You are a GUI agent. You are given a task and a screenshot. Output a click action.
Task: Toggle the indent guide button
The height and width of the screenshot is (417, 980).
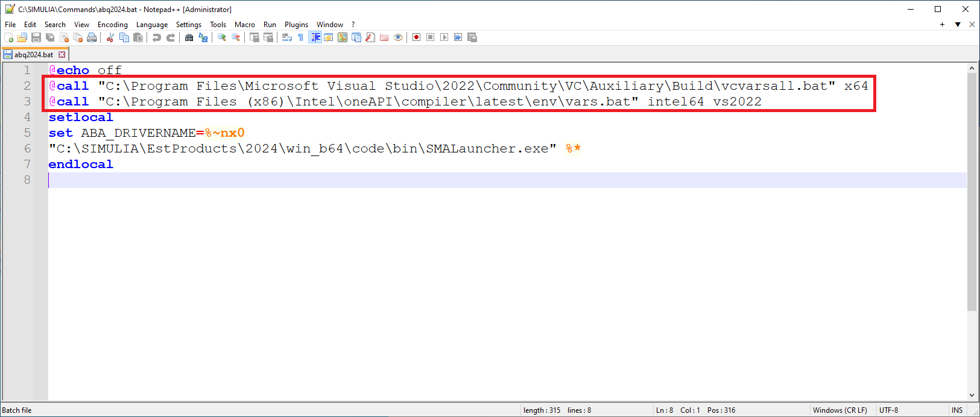point(315,37)
